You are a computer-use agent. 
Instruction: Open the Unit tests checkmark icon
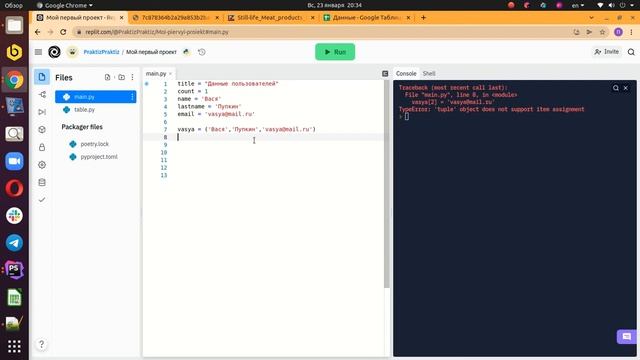click(x=42, y=200)
